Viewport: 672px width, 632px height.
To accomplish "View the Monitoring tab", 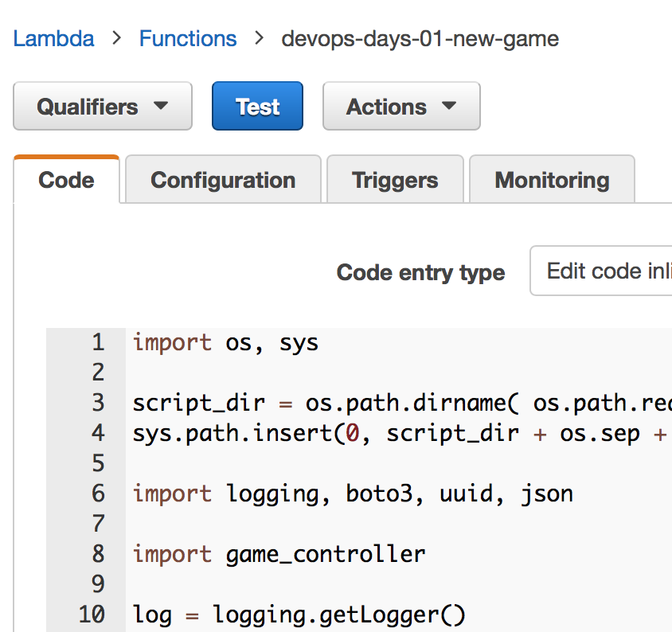I will (x=552, y=181).
